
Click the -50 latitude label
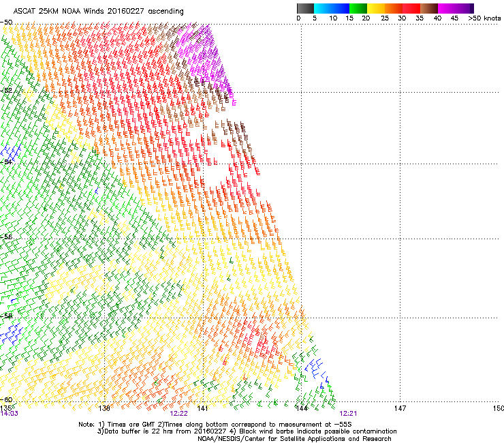click(x=6, y=22)
